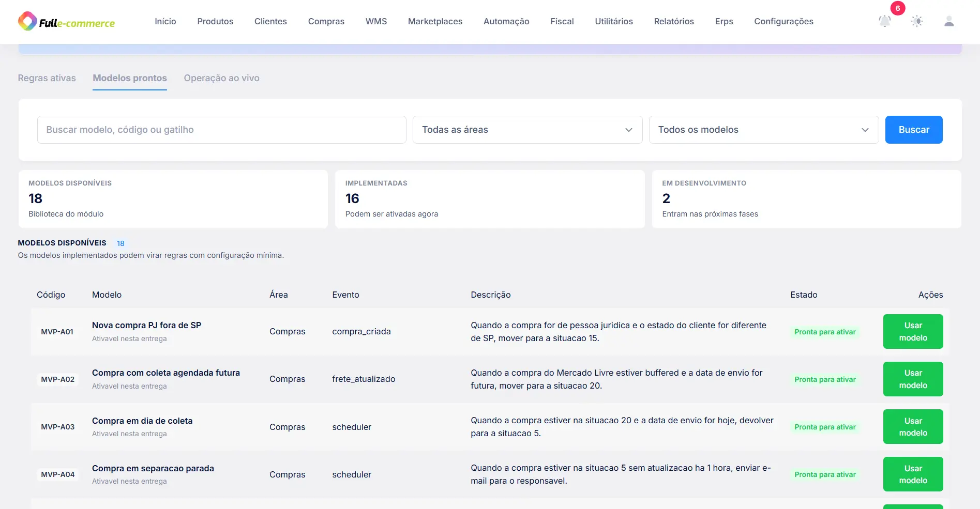Select the Modelos prontos tab

[130, 78]
